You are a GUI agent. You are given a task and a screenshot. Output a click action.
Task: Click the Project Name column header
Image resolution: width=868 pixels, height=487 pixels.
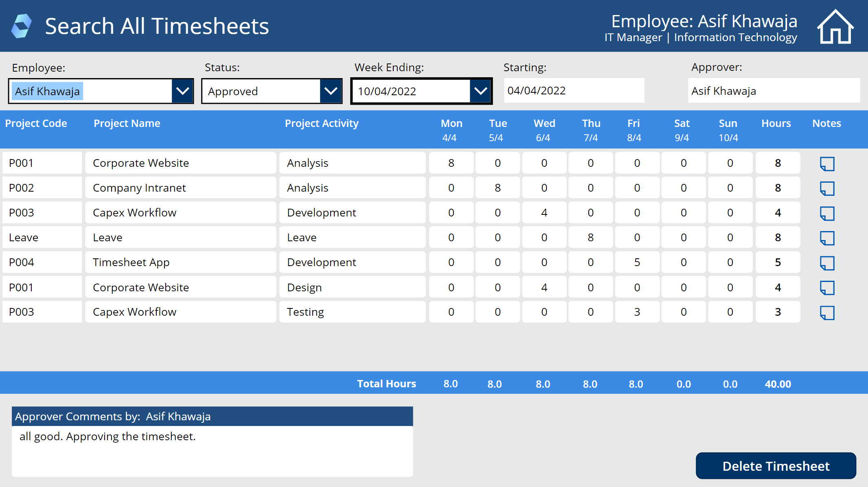pos(127,123)
